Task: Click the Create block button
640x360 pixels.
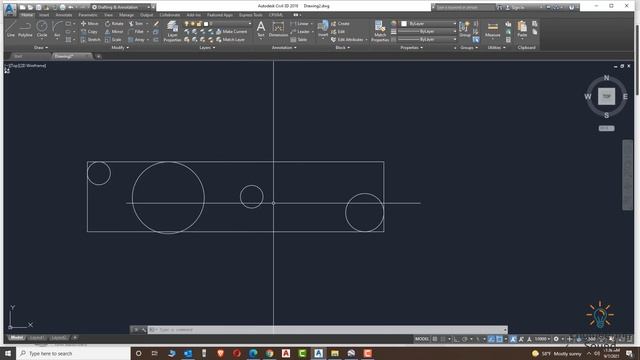Action: (340, 24)
